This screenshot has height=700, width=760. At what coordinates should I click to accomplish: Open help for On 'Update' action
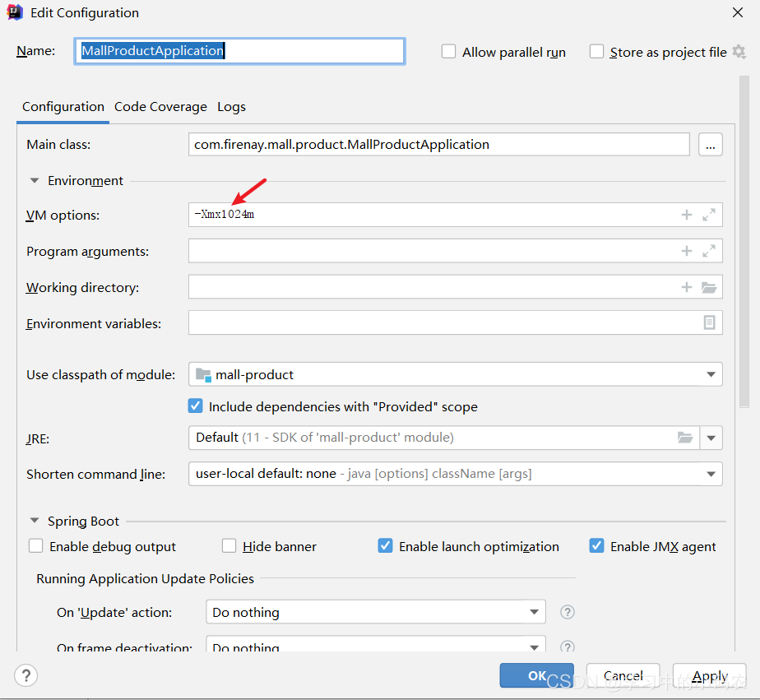567,612
